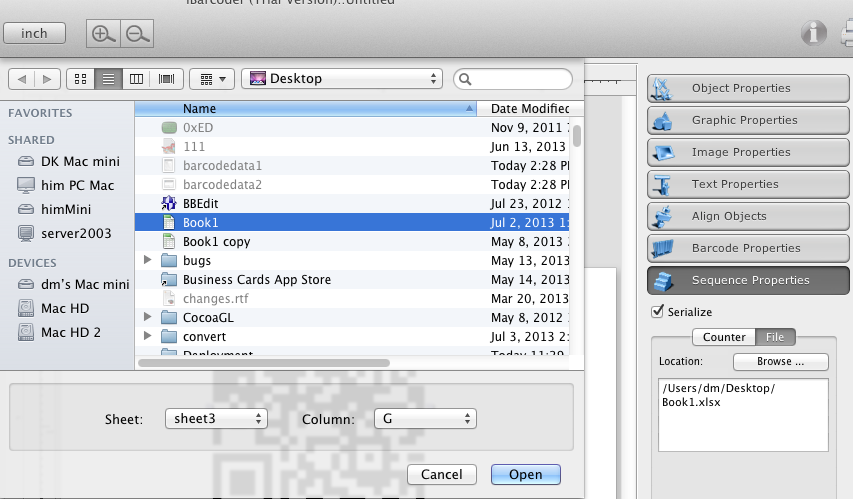Click the search field in file dialog
The height and width of the screenshot is (499, 853).
click(x=518, y=78)
